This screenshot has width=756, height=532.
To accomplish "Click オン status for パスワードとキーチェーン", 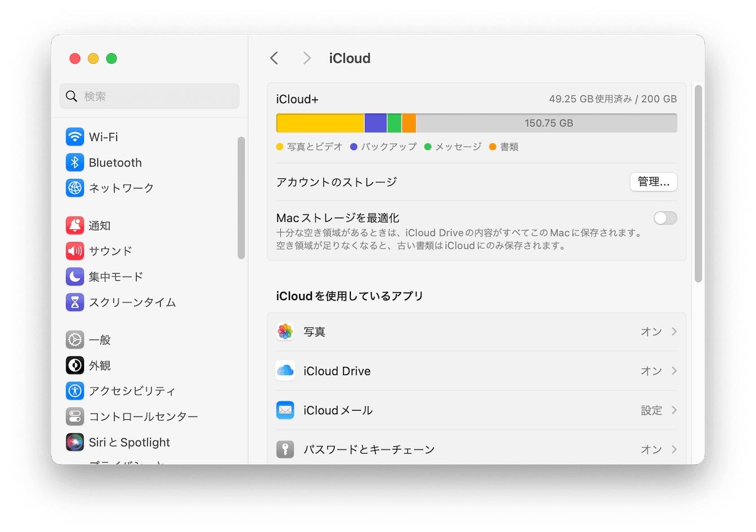I will click(651, 450).
